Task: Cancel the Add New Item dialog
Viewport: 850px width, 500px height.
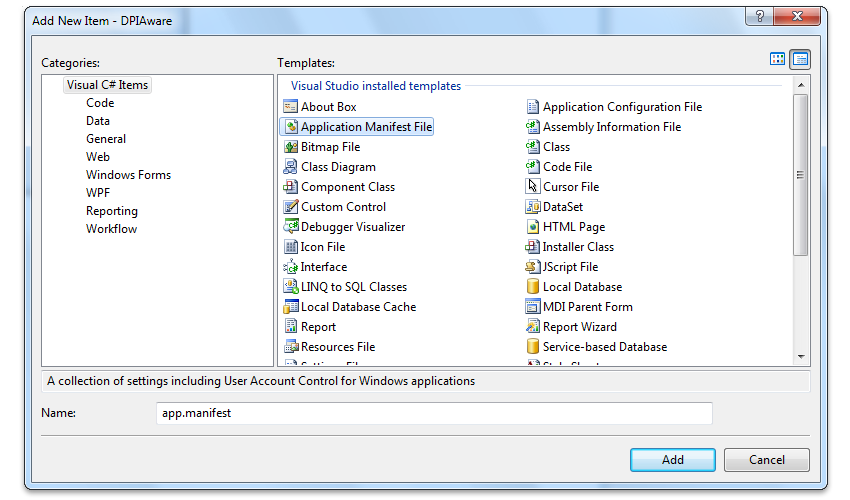Action: [x=767, y=460]
